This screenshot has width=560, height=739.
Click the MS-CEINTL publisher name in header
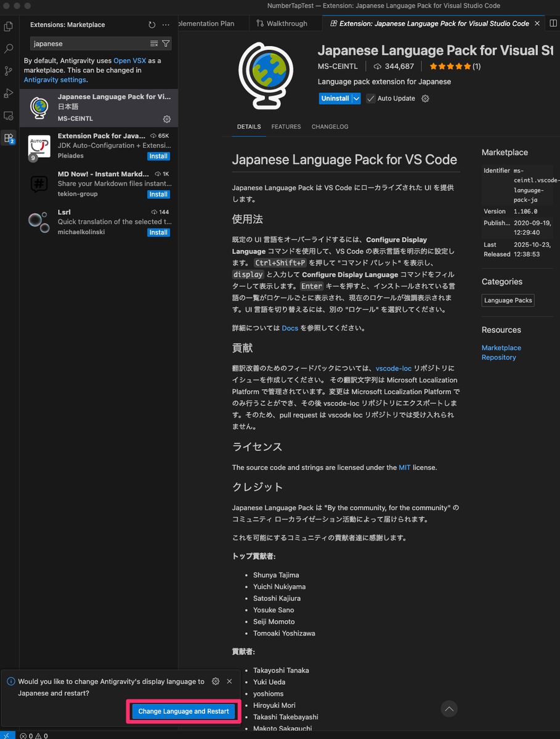(x=338, y=67)
